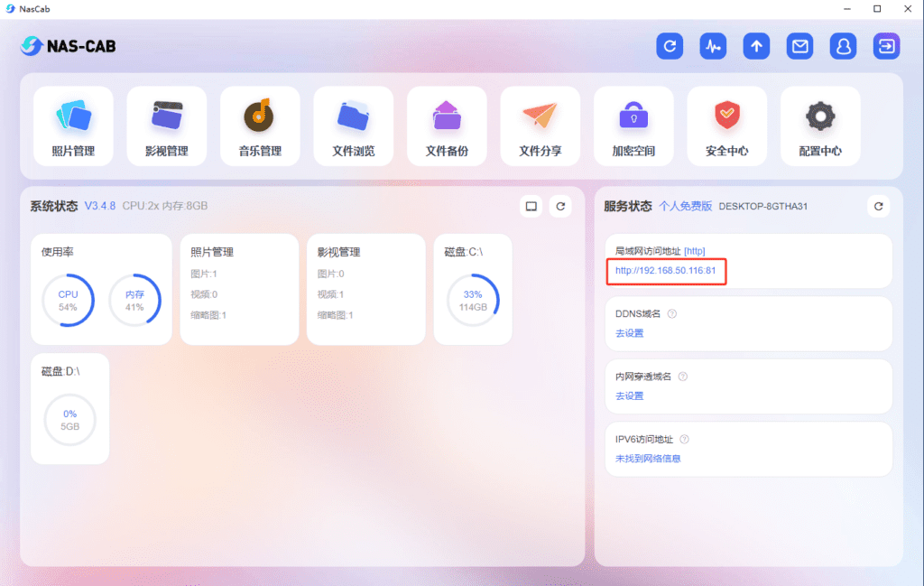Open 配置中心 settings gear

pos(820,126)
